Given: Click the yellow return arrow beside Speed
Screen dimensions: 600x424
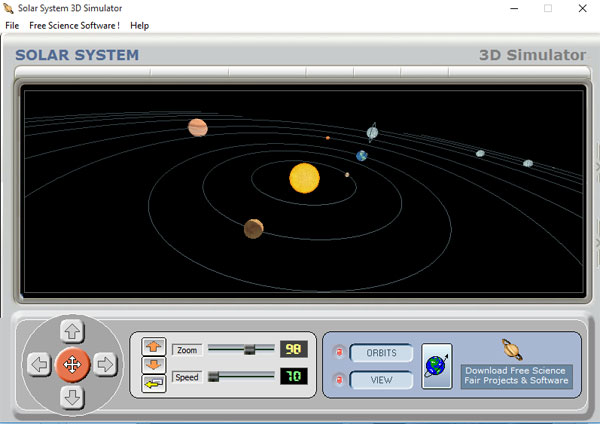Looking at the screenshot, I should (x=154, y=384).
